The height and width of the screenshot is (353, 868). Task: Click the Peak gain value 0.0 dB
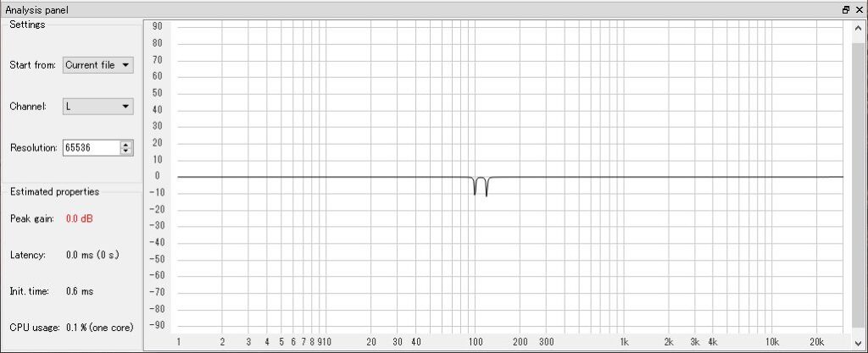pos(79,218)
